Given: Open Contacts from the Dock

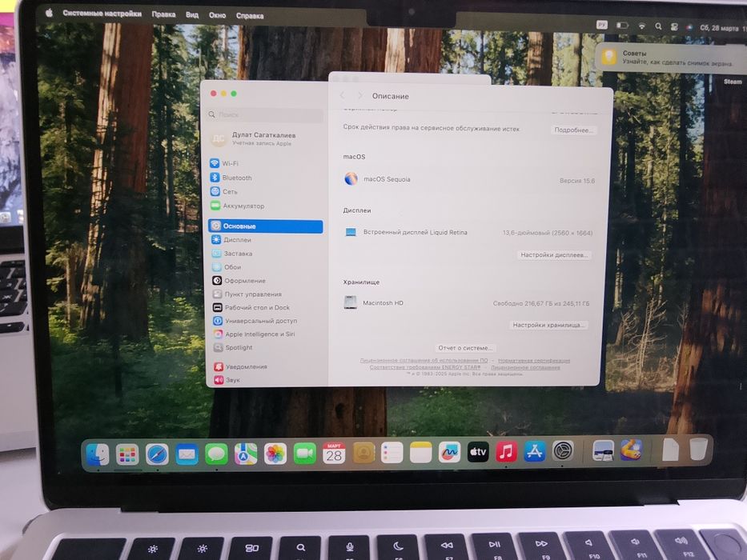Looking at the screenshot, I should (363, 453).
